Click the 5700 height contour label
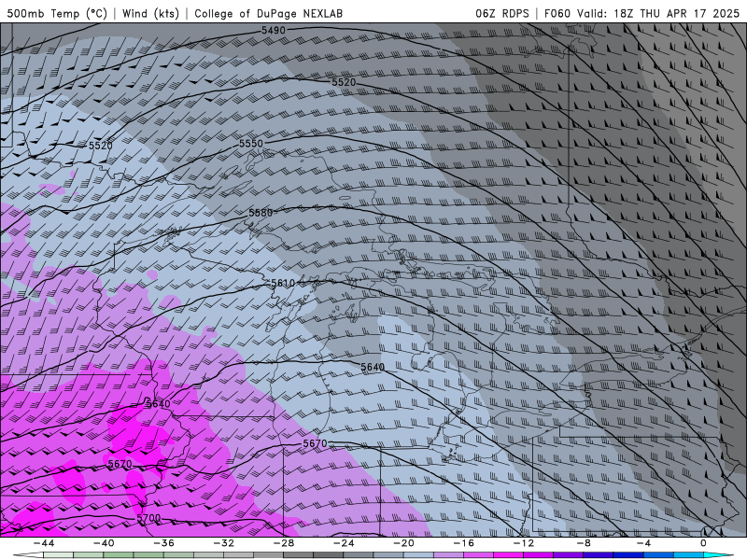 [x=148, y=518]
